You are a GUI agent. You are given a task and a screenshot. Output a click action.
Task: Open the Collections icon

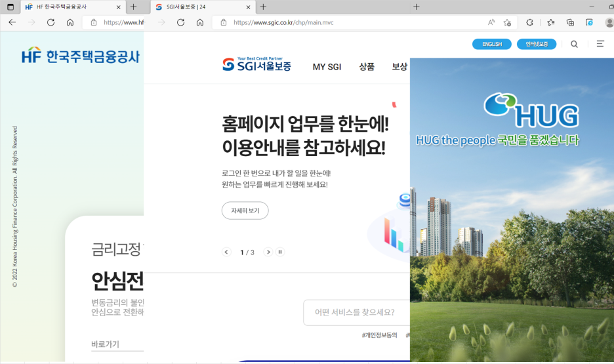click(x=570, y=22)
